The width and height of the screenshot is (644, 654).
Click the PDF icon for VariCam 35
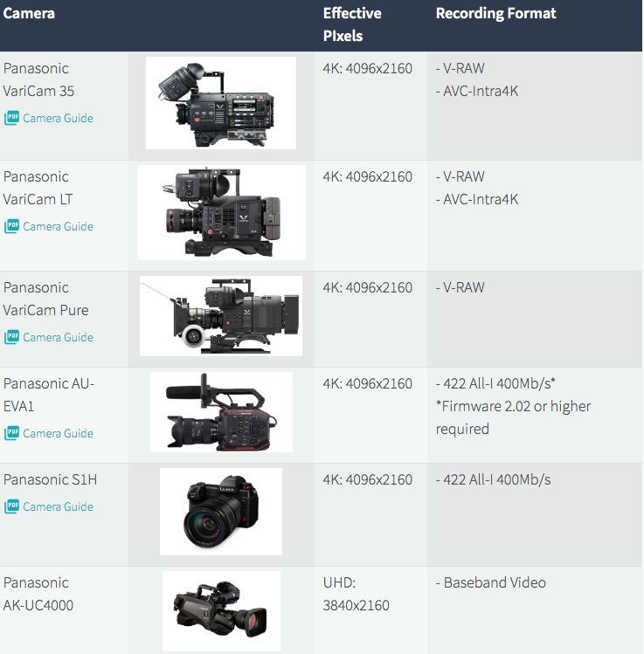tap(12, 118)
